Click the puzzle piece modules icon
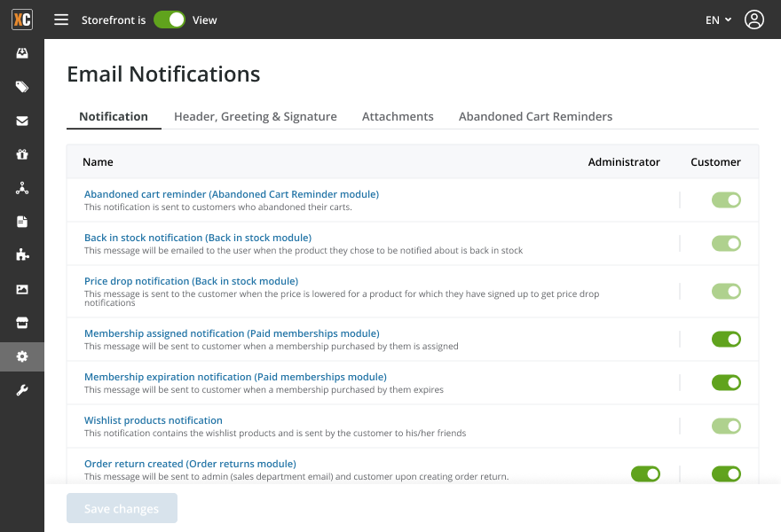Image resolution: width=781 pixels, height=532 pixels. 22,255
